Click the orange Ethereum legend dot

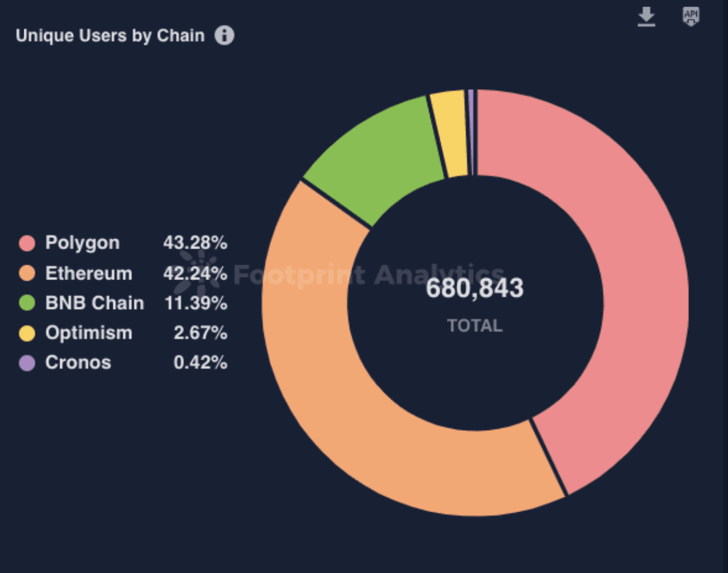click(27, 274)
